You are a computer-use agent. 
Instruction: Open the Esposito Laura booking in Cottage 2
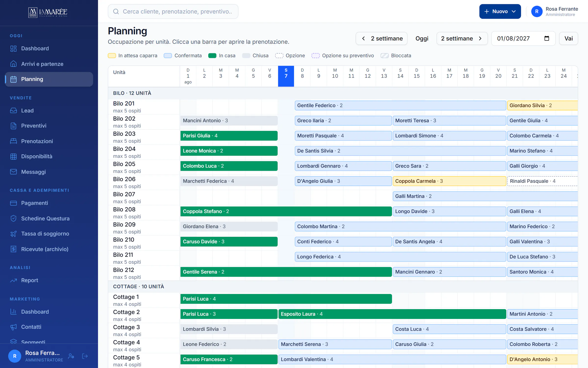click(x=392, y=314)
